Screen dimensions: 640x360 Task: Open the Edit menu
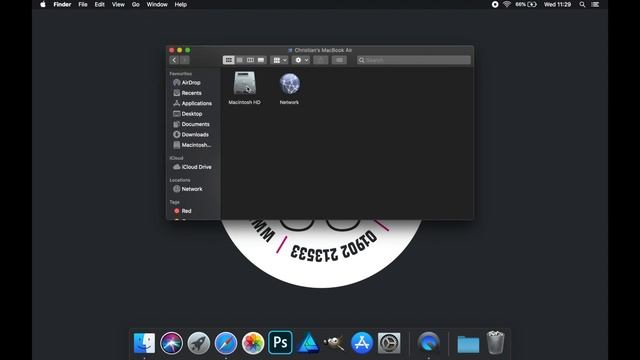100,4
